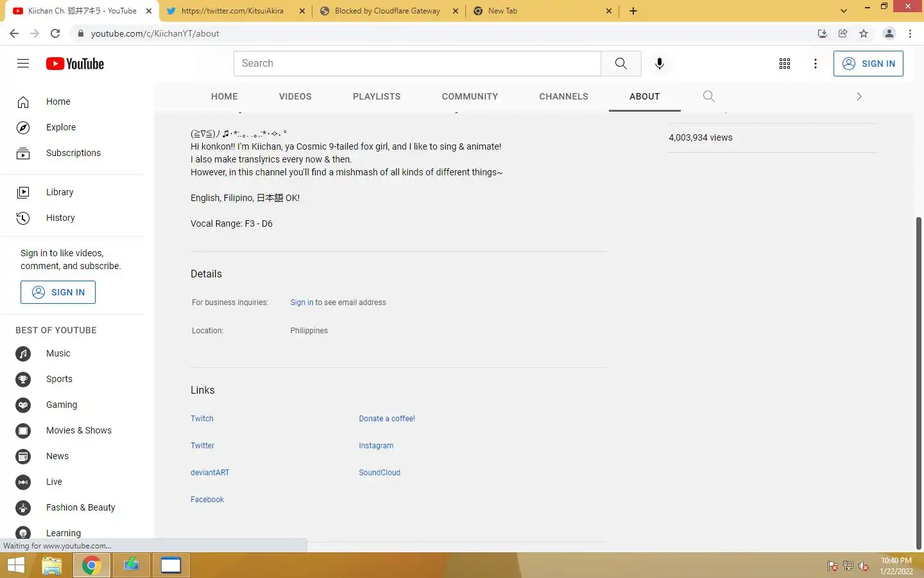Image resolution: width=924 pixels, height=578 pixels.
Task: Close the Kiichan YouTube browser tab
Action: [149, 11]
